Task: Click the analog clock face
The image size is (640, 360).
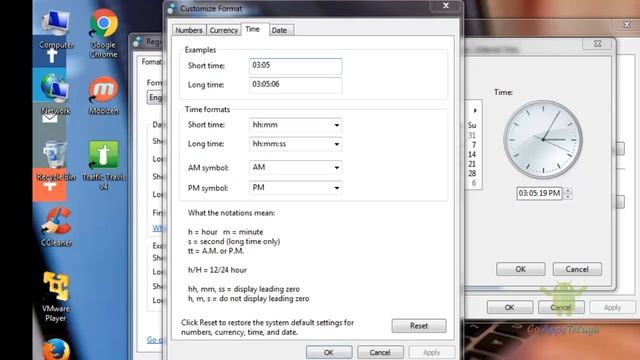Action: (543, 140)
